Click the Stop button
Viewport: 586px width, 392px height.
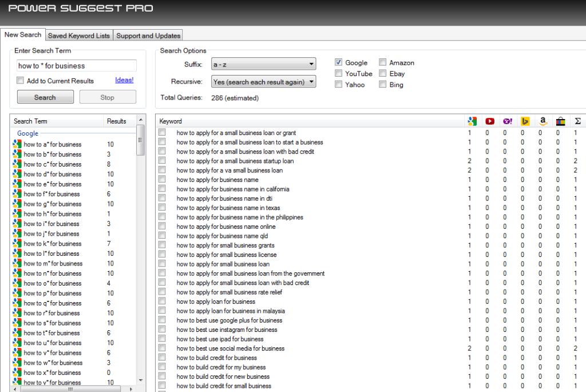(x=108, y=97)
